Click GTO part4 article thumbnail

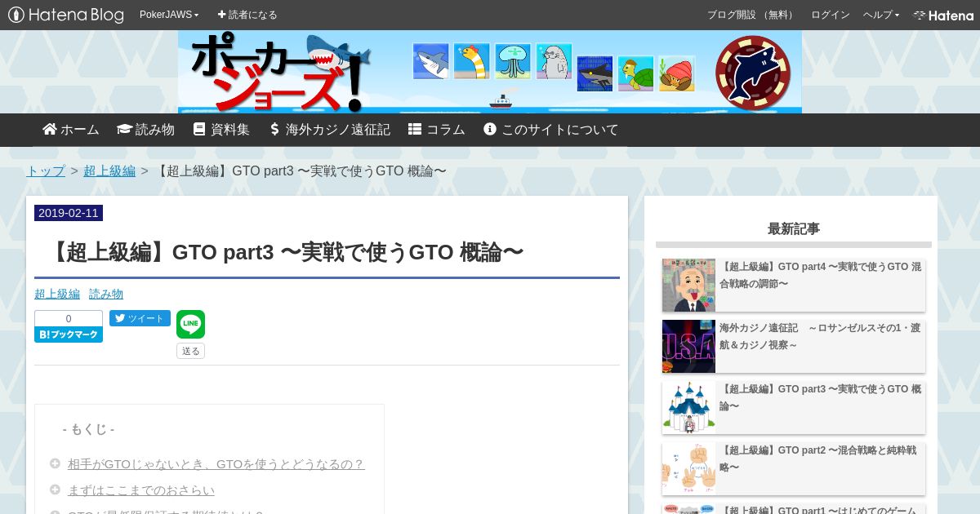(x=688, y=285)
